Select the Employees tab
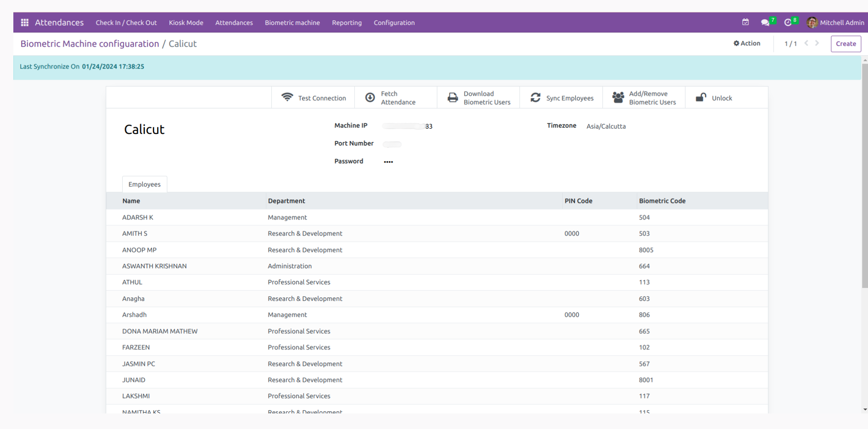 coord(145,184)
